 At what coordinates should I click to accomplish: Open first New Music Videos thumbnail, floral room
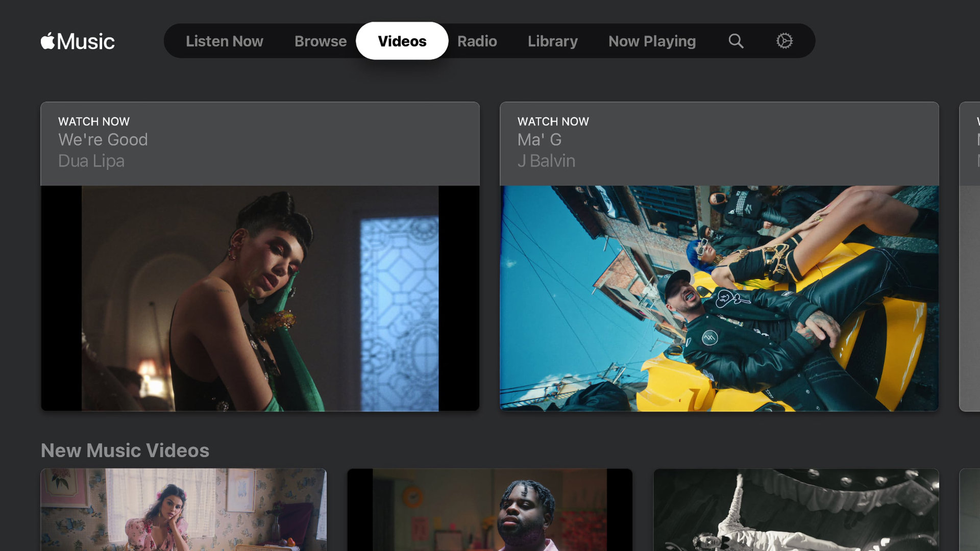point(183,509)
